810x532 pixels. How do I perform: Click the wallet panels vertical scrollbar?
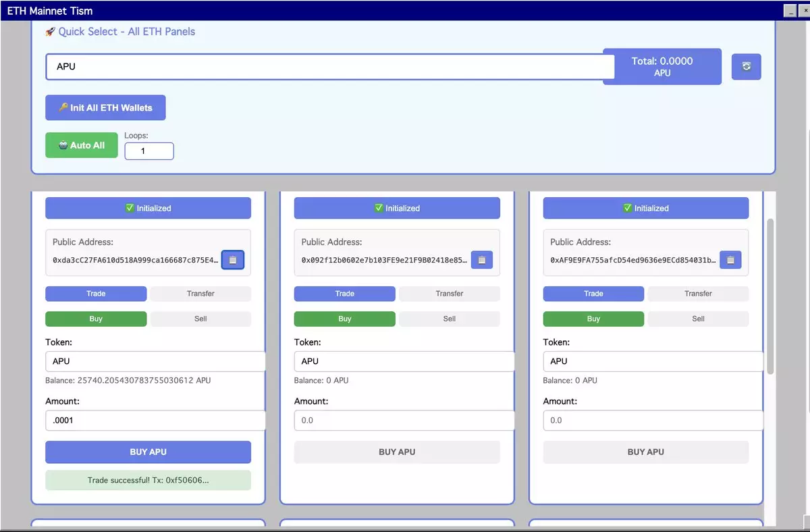click(770, 297)
